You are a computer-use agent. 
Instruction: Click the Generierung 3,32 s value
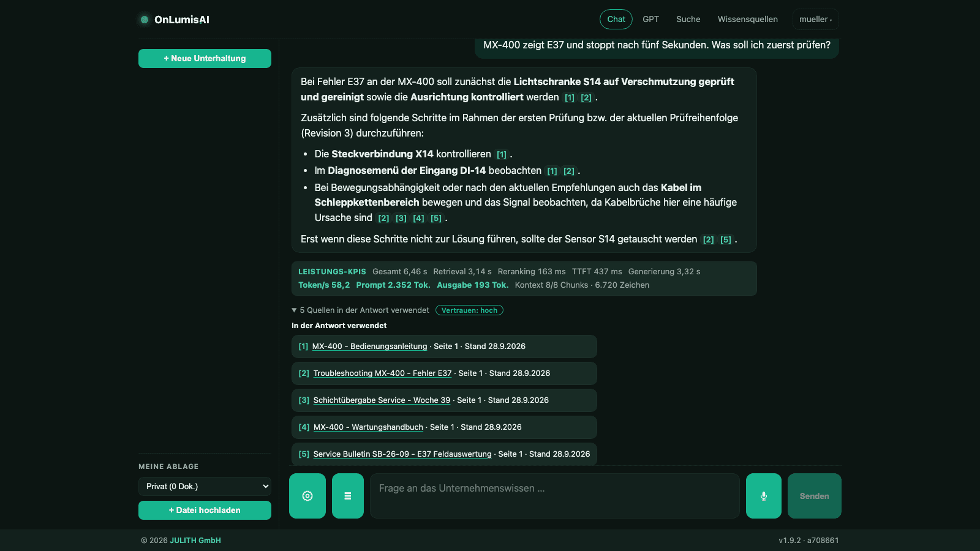(665, 271)
